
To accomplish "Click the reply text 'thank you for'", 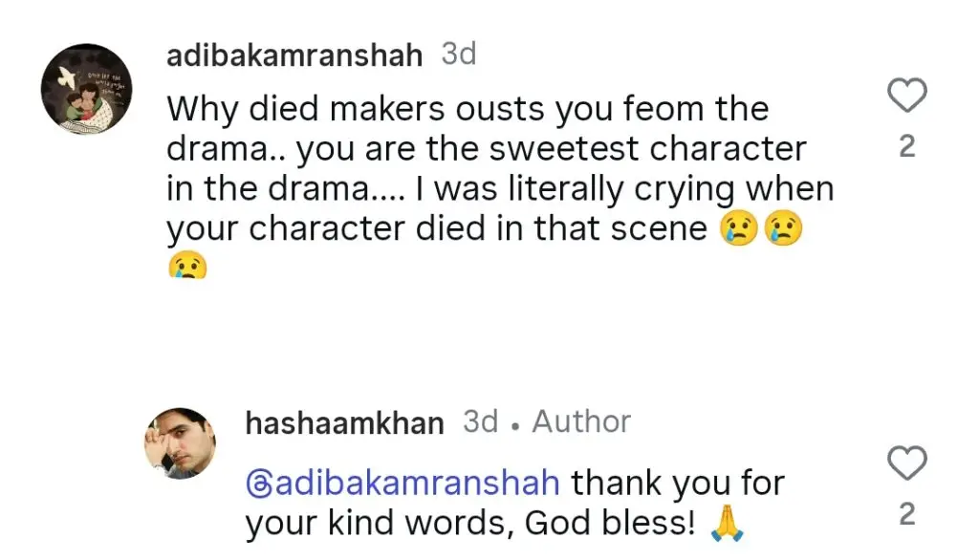I will (678, 484).
